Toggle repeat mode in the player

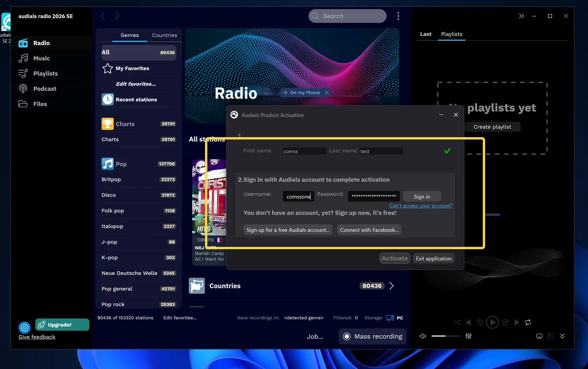528,322
